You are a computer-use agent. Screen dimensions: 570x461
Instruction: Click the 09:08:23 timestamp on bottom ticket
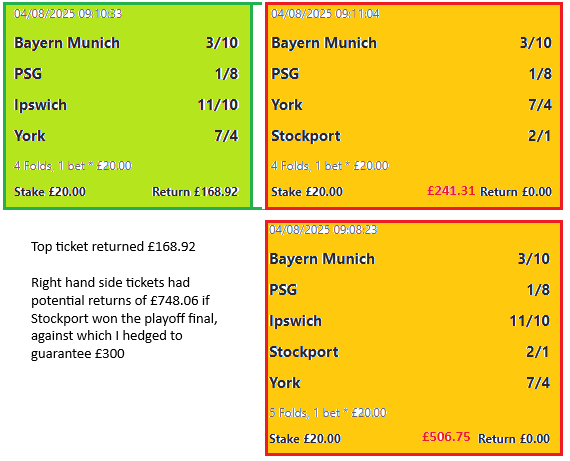[x=323, y=230]
